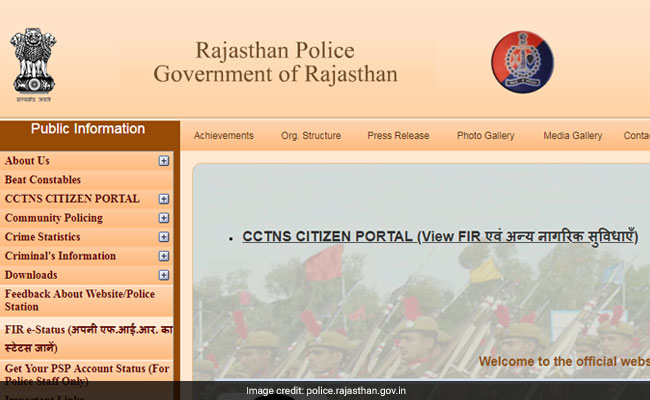Click image credit police.rajasthan.gov.in text
This screenshot has height=400, width=650.
(x=326, y=391)
